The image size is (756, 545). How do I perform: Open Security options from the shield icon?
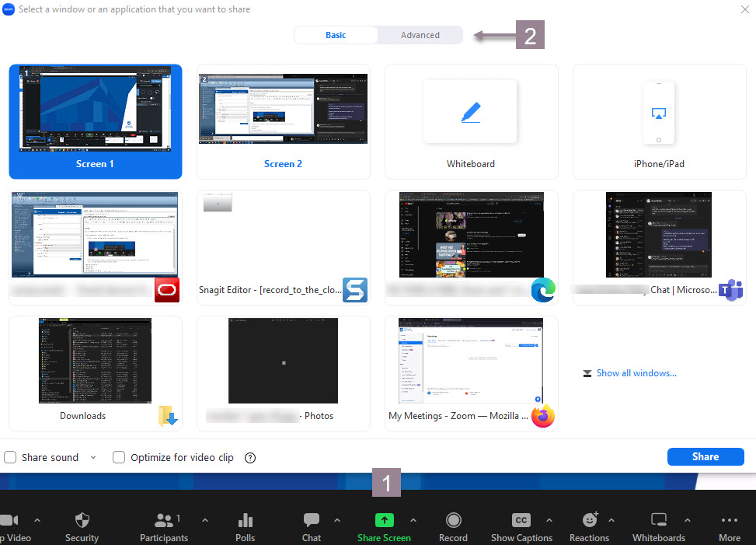pyautogui.click(x=82, y=521)
